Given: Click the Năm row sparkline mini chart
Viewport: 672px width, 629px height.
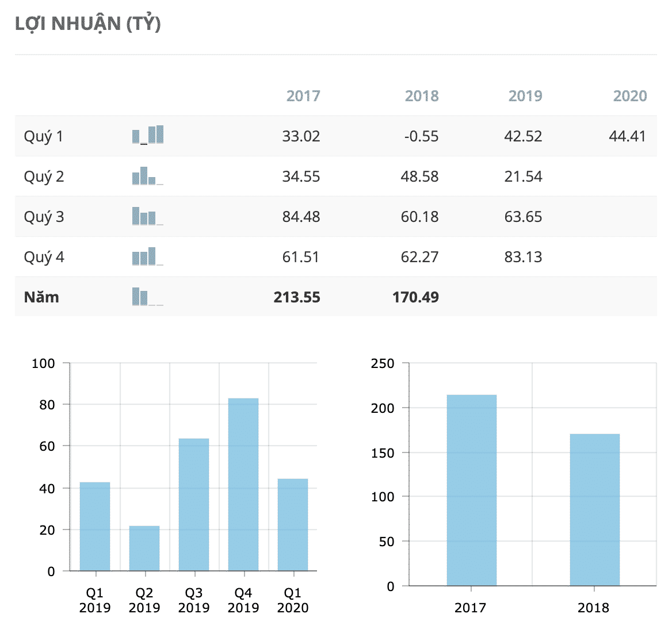Looking at the screenshot, I should click(x=148, y=297).
